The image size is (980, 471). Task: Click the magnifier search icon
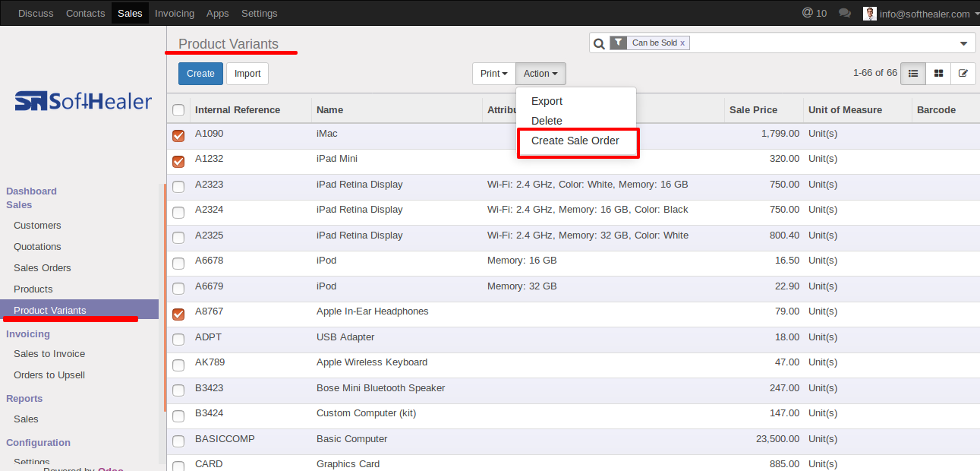(x=600, y=43)
